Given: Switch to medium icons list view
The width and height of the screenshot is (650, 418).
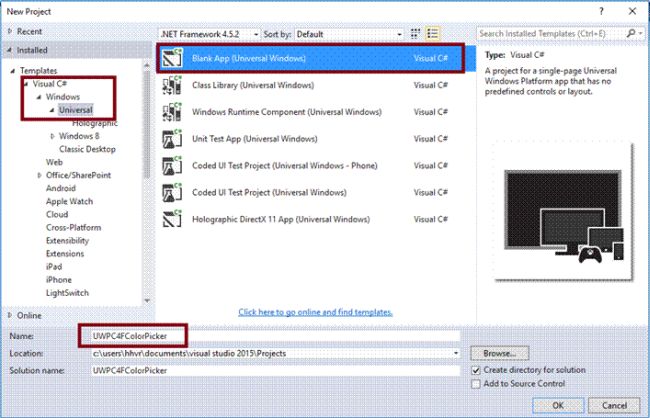Looking at the screenshot, I should pyautogui.click(x=432, y=34).
